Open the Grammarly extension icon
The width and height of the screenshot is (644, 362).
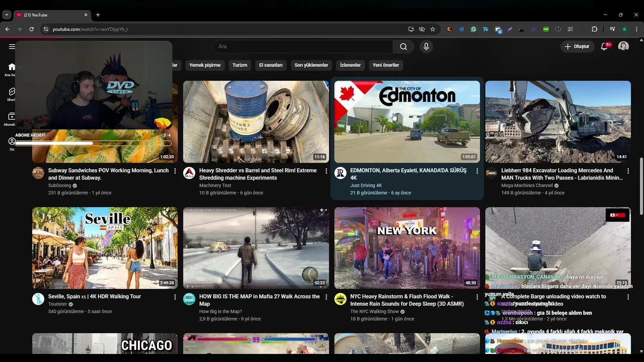click(473, 29)
